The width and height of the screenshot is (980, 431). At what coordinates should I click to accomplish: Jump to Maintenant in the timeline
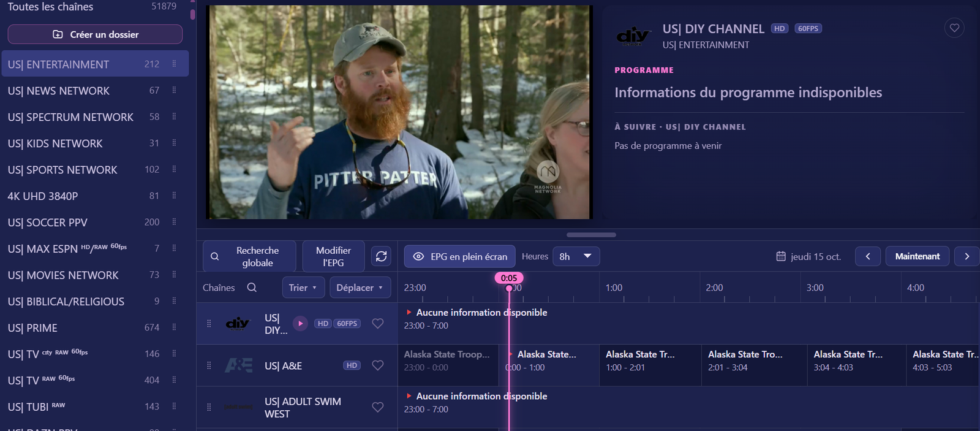coord(918,256)
